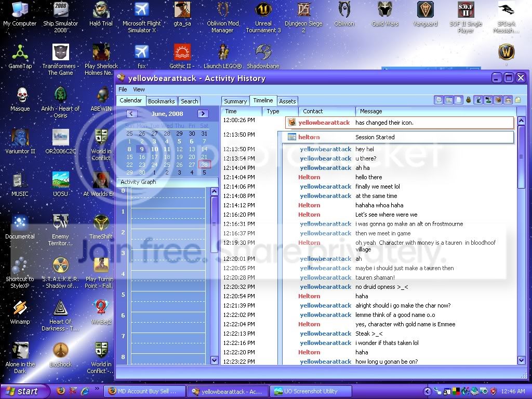This screenshot has width=532, height=399.
Task: Go to previous month in calendar
Action: (x=131, y=114)
